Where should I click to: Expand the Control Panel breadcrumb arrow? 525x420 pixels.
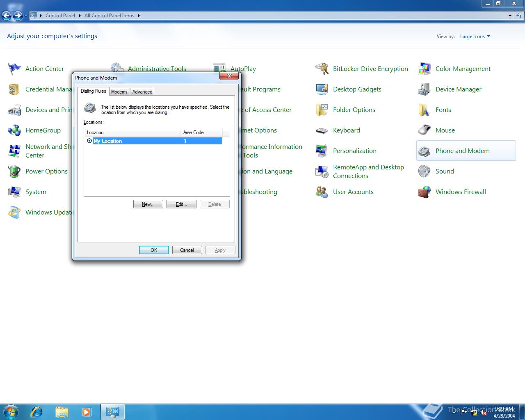coord(80,16)
